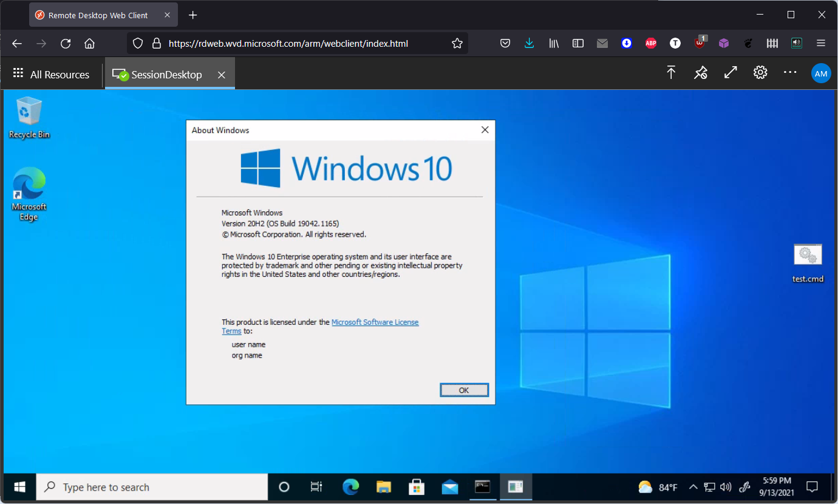Viewport: 838px width, 504px height.
Task: Enter fullscreen with the diagonal arrows icon
Action: pyautogui.click(x=731, y=73)
